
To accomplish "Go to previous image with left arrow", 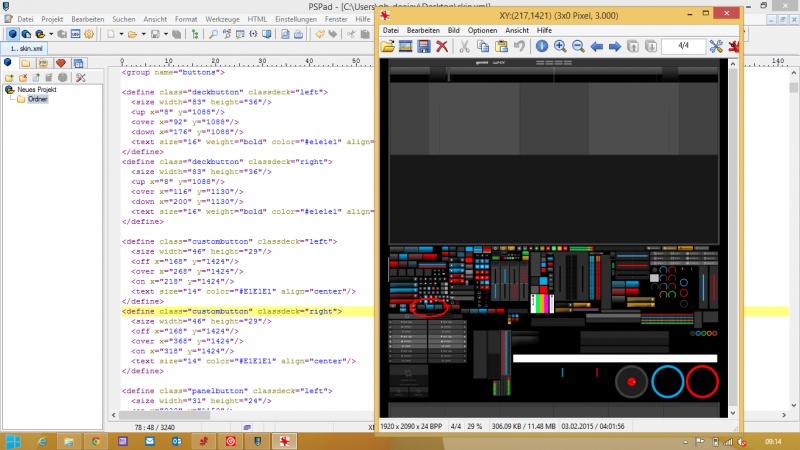I will pos(597,47).
